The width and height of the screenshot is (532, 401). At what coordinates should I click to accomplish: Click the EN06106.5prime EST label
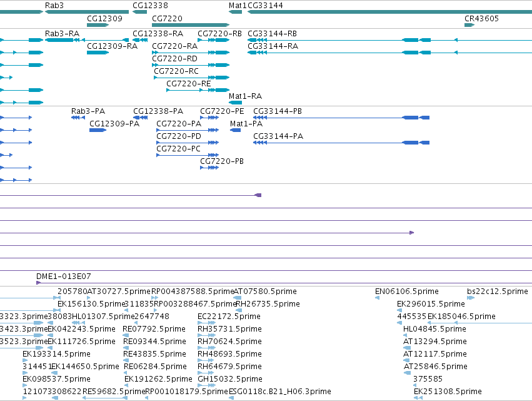point(407,292)
